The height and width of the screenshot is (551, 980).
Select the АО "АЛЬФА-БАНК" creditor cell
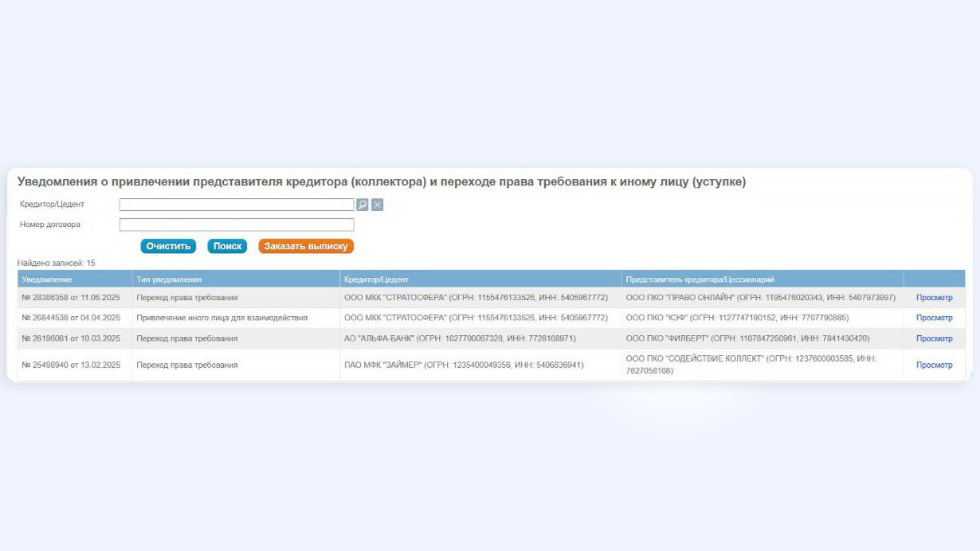click(x=460, y=338)
